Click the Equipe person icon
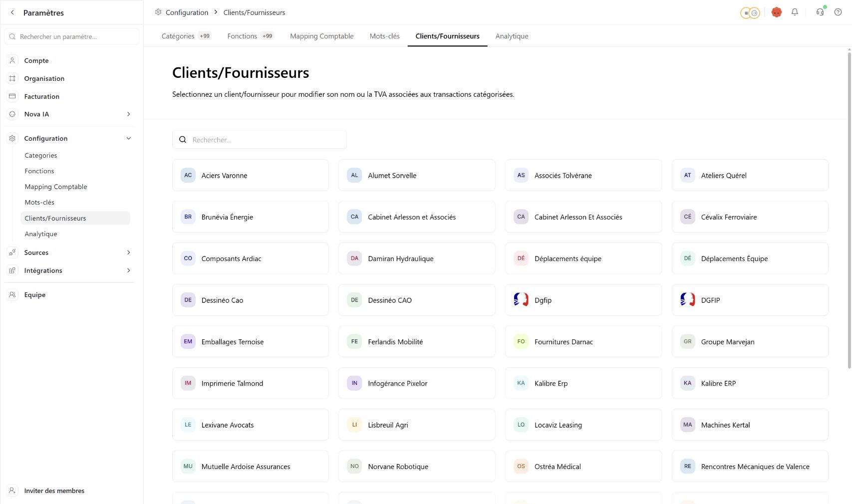Viewport: 852px width, 504px height. pos(12,295)
